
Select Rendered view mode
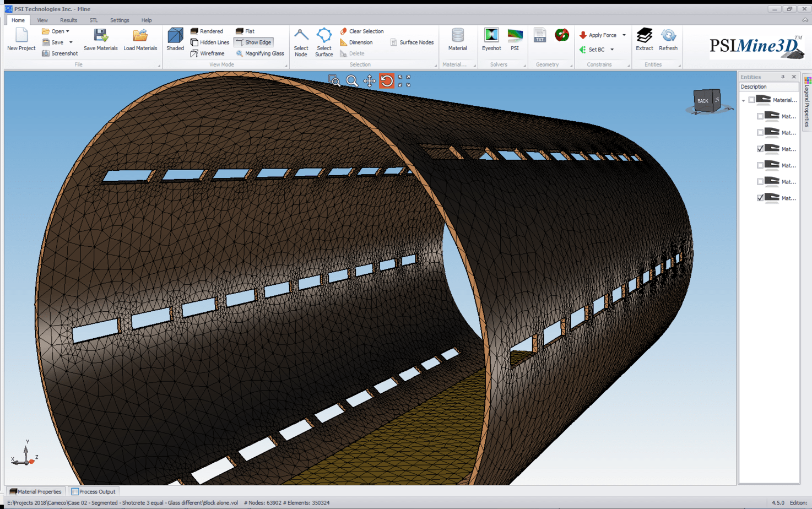pyautogui.click(x=207, y=31)
